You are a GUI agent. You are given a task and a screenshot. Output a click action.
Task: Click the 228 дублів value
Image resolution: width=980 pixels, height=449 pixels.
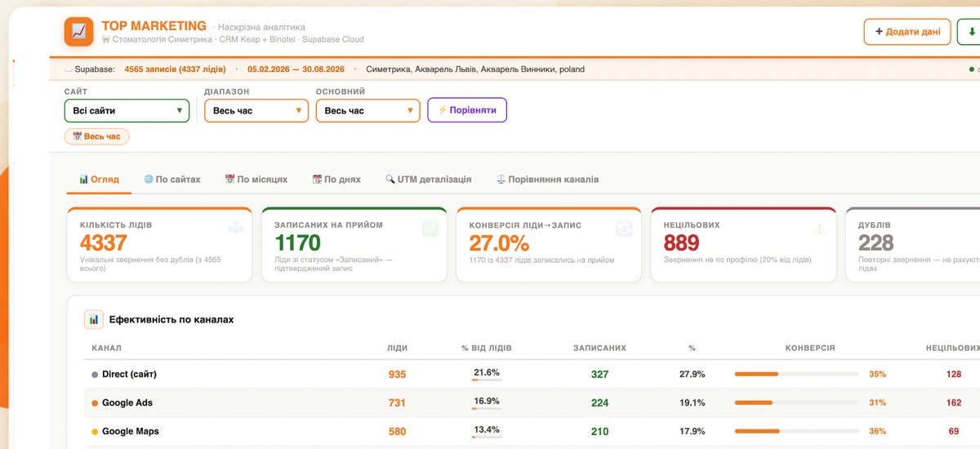point(876,242)
